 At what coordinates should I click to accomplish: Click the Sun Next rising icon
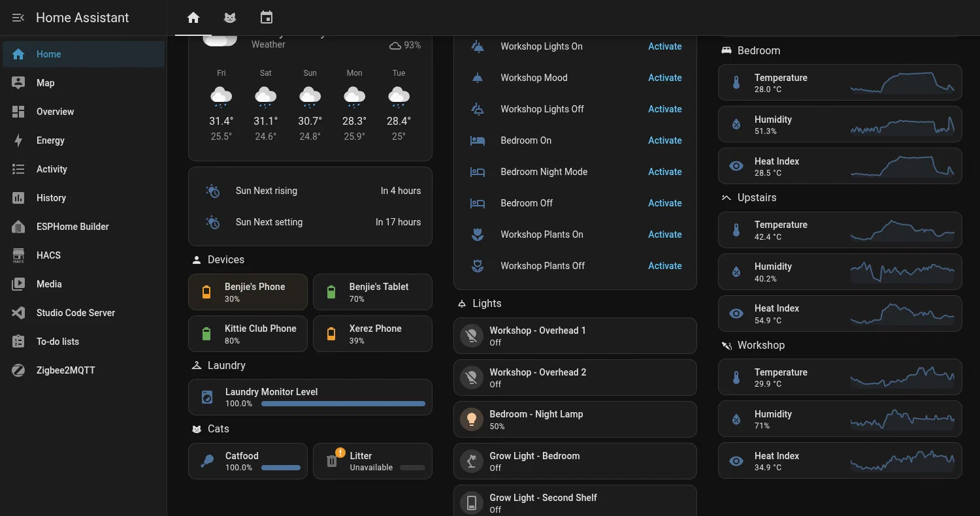pos(213,191)
